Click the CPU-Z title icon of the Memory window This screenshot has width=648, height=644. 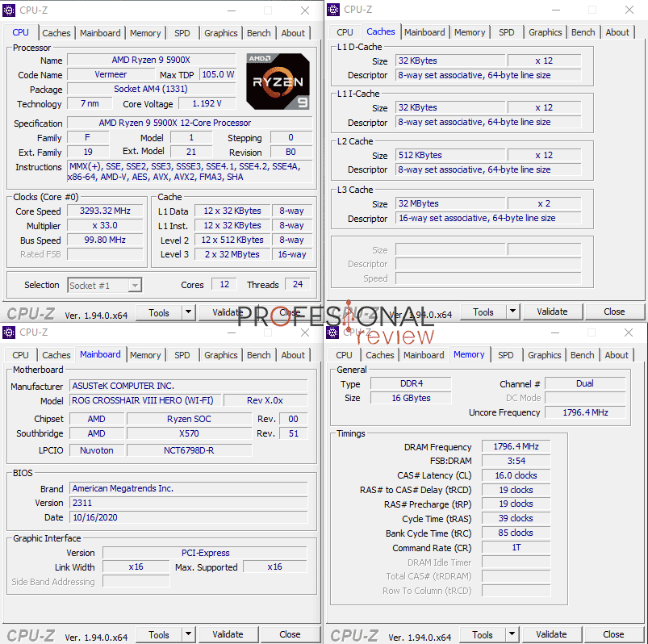[x=332, y=332]
